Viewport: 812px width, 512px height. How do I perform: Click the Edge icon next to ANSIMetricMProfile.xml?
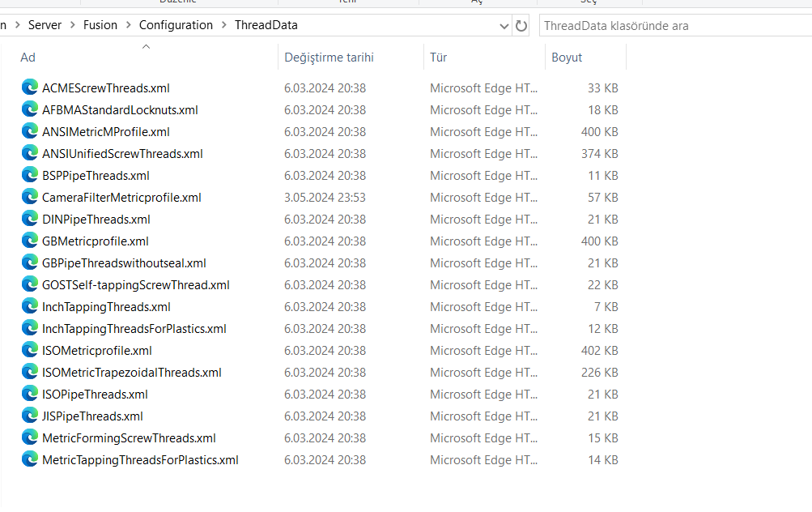30,131
